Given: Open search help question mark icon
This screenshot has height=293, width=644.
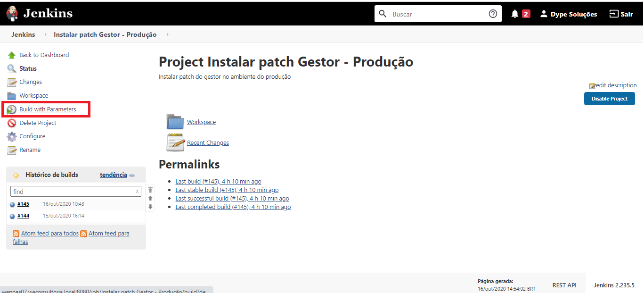Looking at the screenshot, I should coord(493,14).
